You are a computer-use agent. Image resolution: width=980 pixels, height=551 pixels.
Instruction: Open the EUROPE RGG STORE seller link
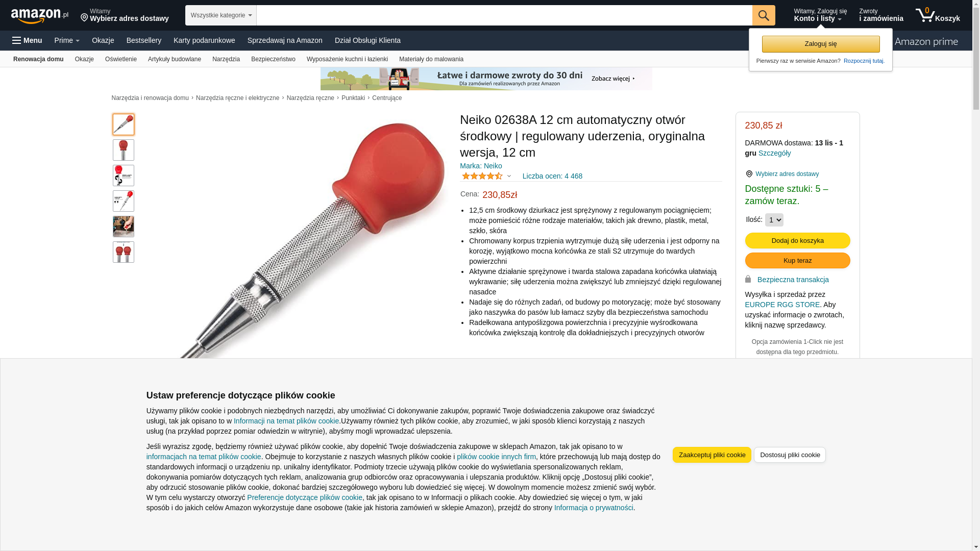[x=782, y=305]
